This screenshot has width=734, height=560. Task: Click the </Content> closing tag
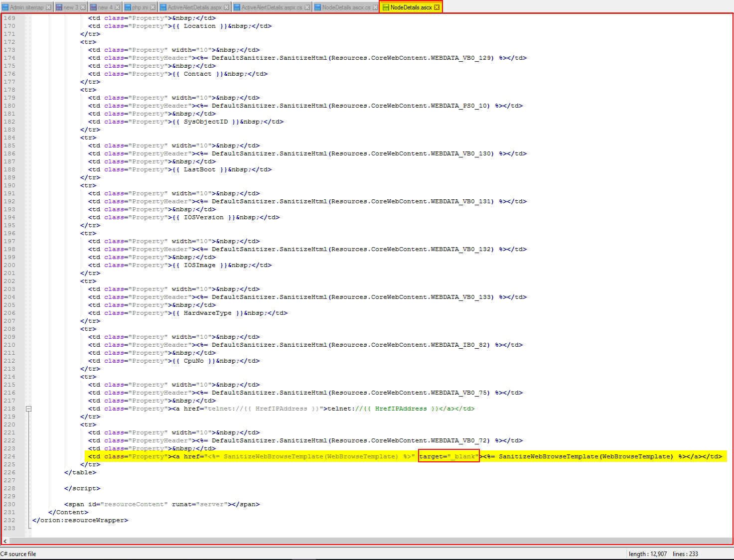tap(68, 512)
